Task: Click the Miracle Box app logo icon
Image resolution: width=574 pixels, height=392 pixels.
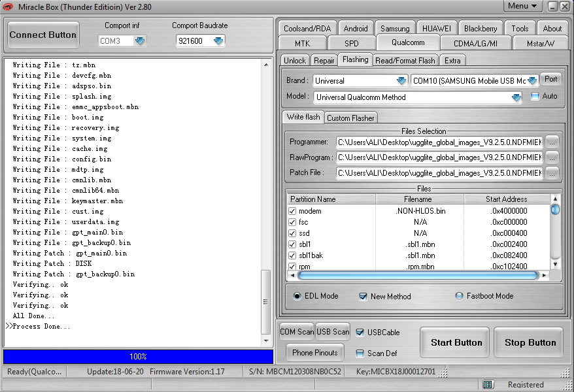Action: pyautogui.click(x=8, y=7)
